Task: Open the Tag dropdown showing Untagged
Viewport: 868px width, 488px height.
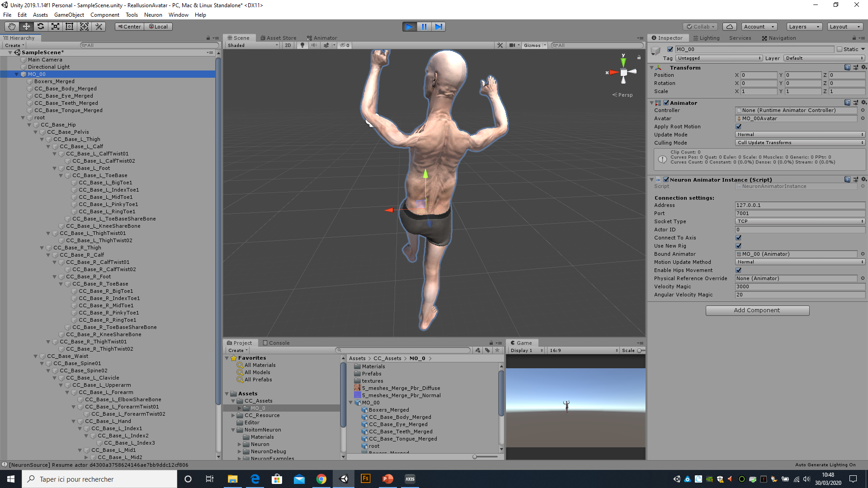Action: [719, 58]
